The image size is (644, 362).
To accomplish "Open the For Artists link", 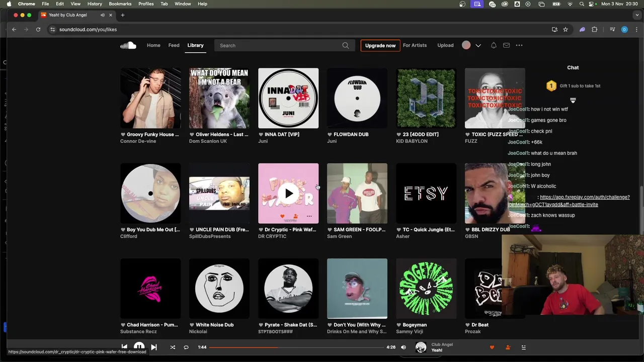I will click(415, 45).
